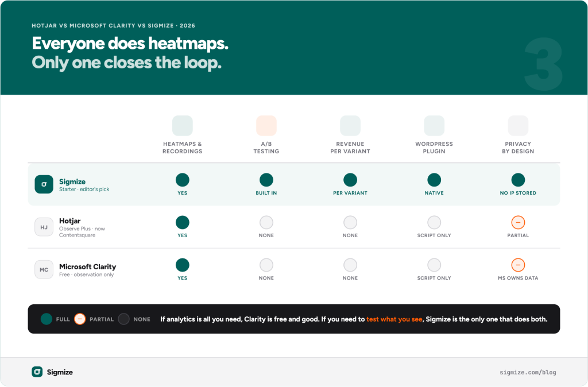Click 'HOTJAR VS MICROSOFT CLARITY VS SIGMIZE · 2026' overline
Screen dimensions: 588x387
pyautogui.click(x=113, y=25)
